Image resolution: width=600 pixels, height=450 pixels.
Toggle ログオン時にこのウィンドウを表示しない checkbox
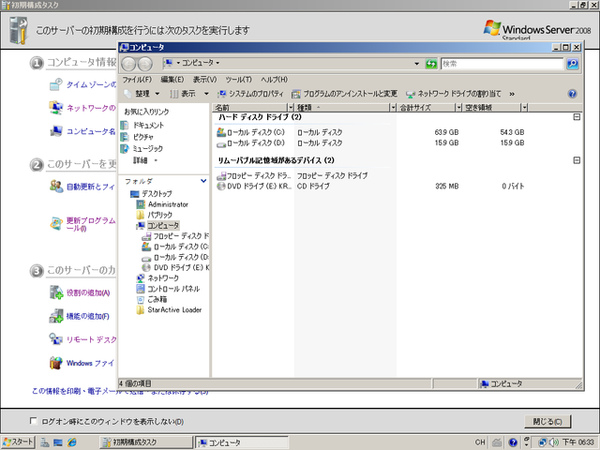34,421
